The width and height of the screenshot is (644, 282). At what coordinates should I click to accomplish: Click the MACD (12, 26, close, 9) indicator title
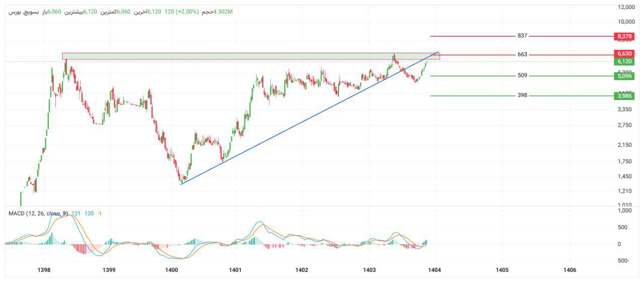[x=38, y=214]
